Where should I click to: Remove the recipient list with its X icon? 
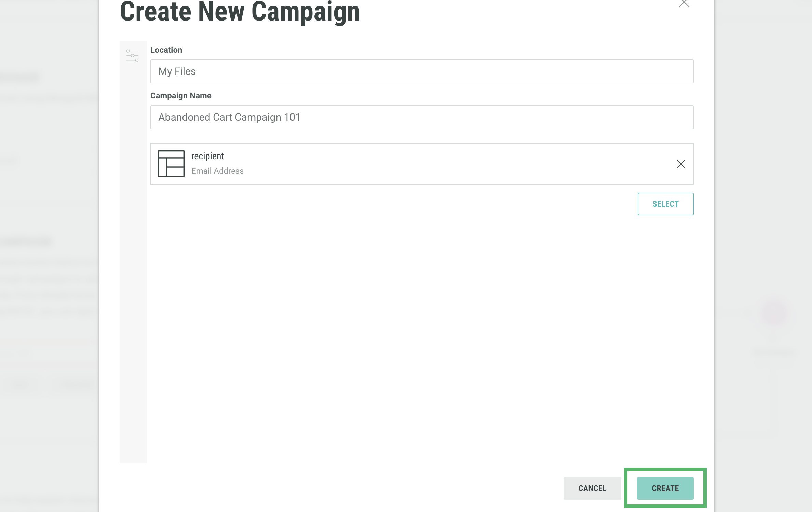680,164
